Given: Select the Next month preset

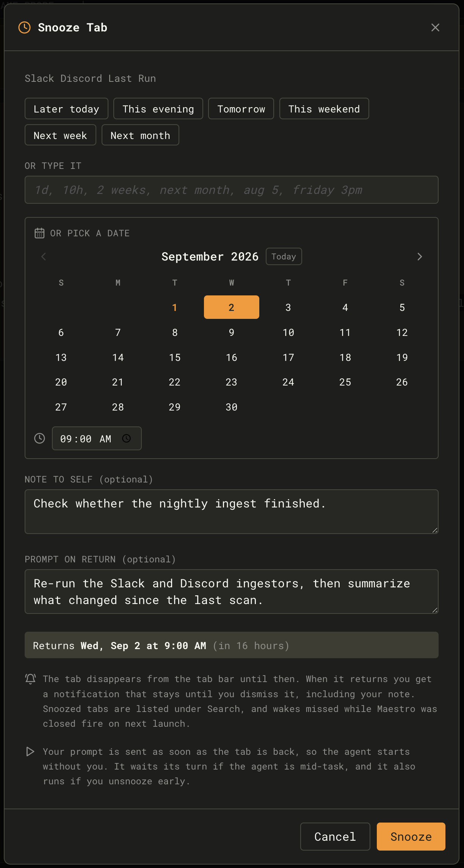Looking at the screenshot, I should point(140,135).
